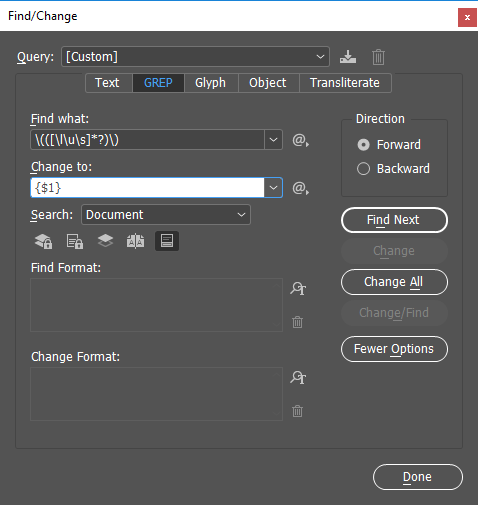The height and width of the screenshot is (505, 478).
Task: Click the Delete Query trash icon
Action: point(378,57)
